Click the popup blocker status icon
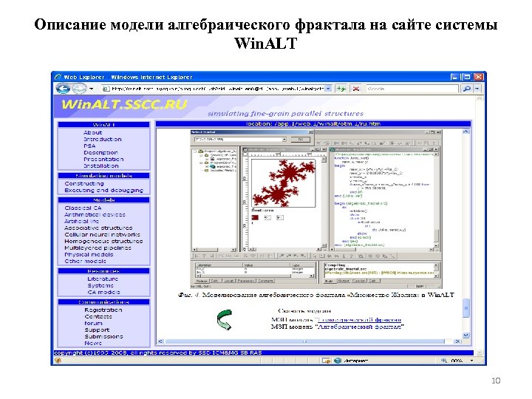This screenshot has width=532, height=399. tap(327, 361)
